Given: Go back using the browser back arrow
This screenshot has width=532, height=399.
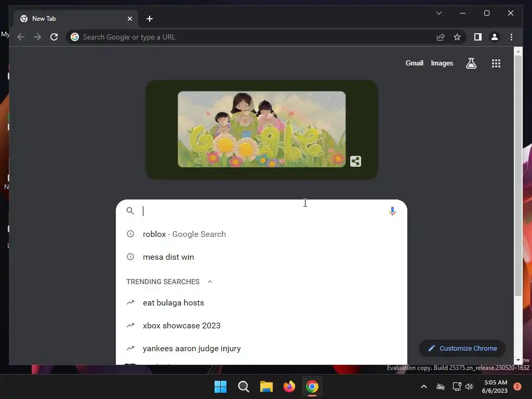Looking at the screenshot, I should [x=21, y=37].
